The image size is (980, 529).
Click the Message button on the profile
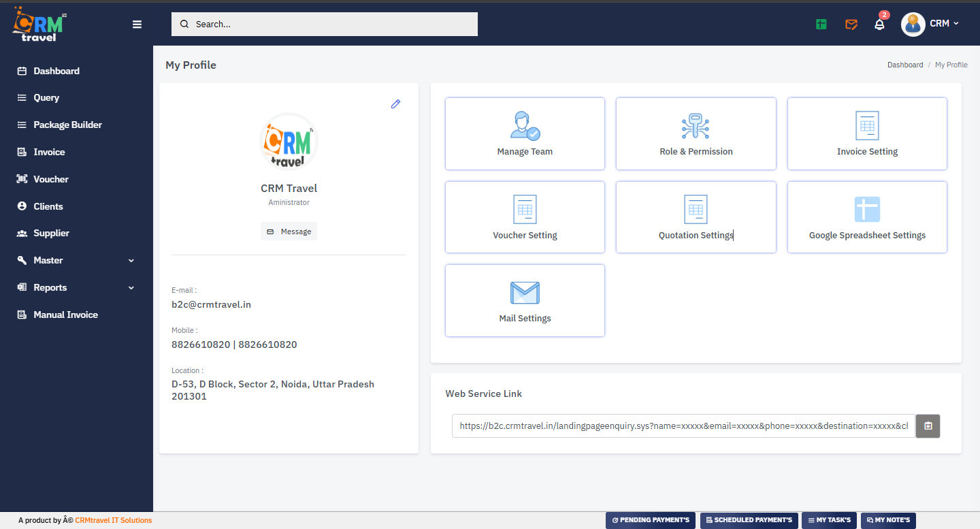coord(289,231)
